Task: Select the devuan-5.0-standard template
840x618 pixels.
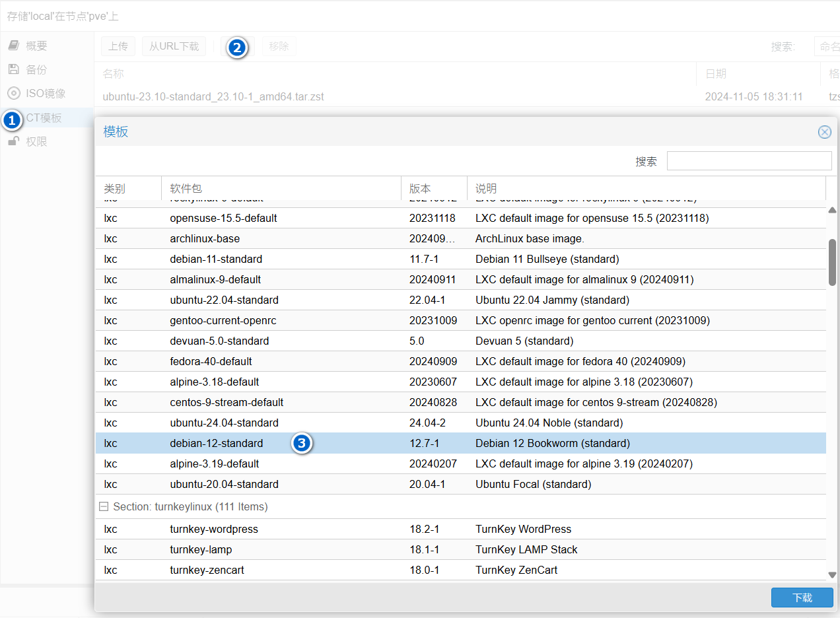Action: click(x=460, y=341)
